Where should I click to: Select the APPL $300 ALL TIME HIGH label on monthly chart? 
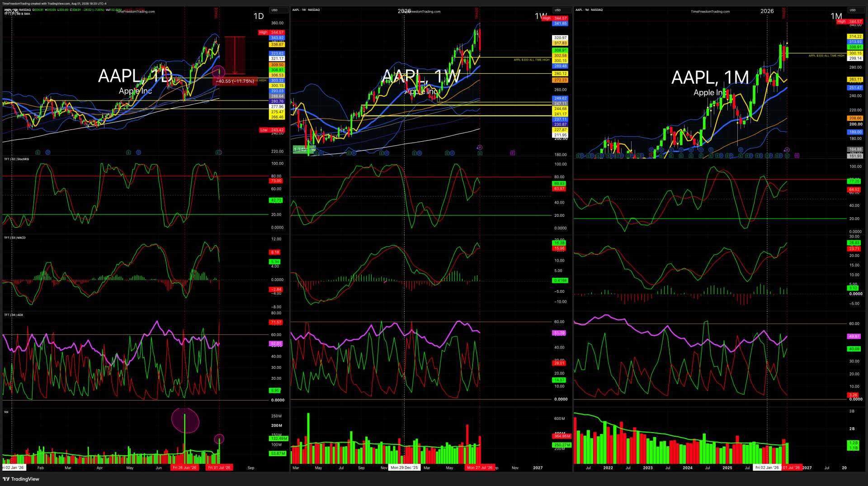coord(826,56)
